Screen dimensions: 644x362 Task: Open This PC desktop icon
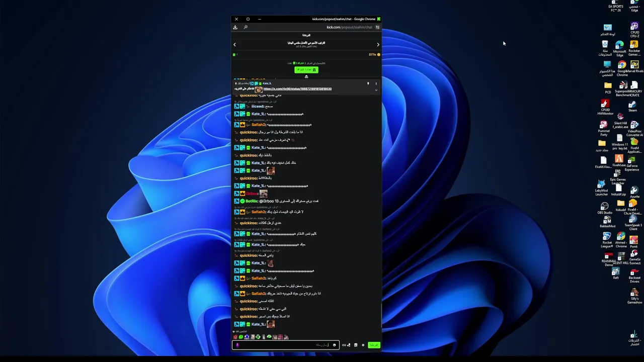607,69
